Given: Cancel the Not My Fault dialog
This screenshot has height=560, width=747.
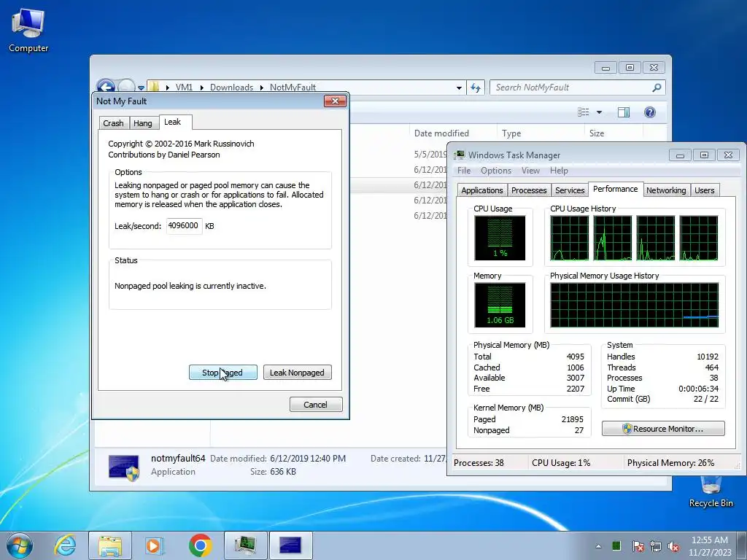Looking at the screenshot, I should coord(316,404).
